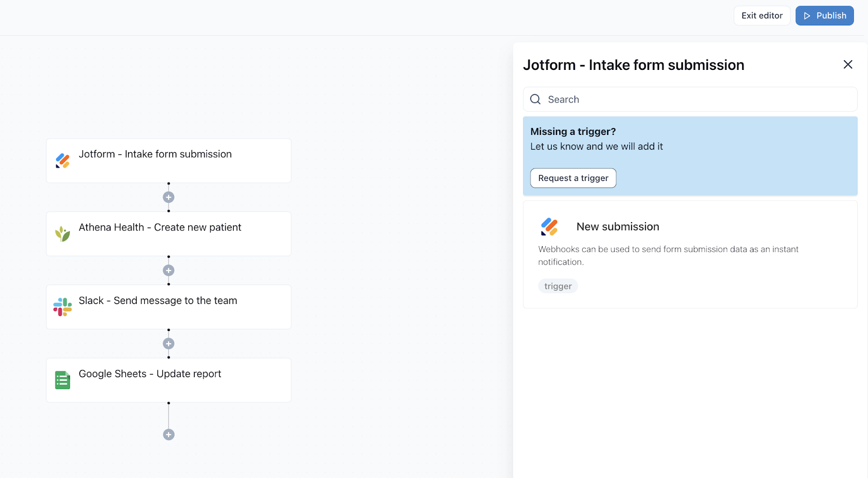Click the Jotform icon in the first workflow step
The image size is (868, 478).
(x=63, y=161)
